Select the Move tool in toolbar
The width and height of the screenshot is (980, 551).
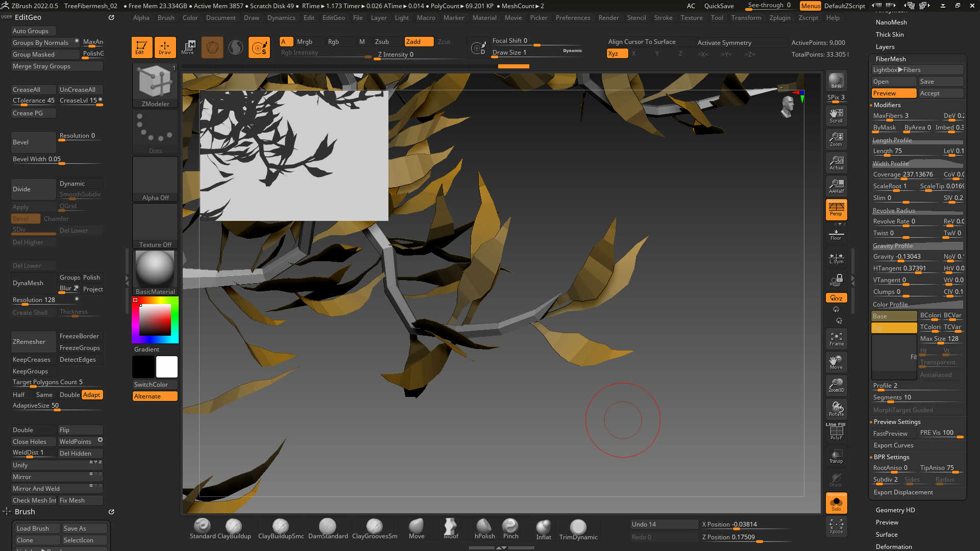(x=188, y=46)
